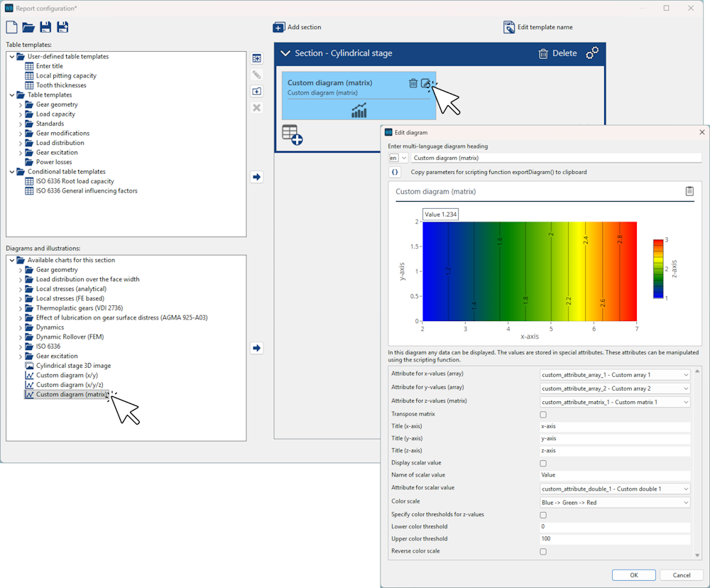Screen dimensions: 710x588
Task: Open the Color scale dropdown
Action: (x=615, y=503)
